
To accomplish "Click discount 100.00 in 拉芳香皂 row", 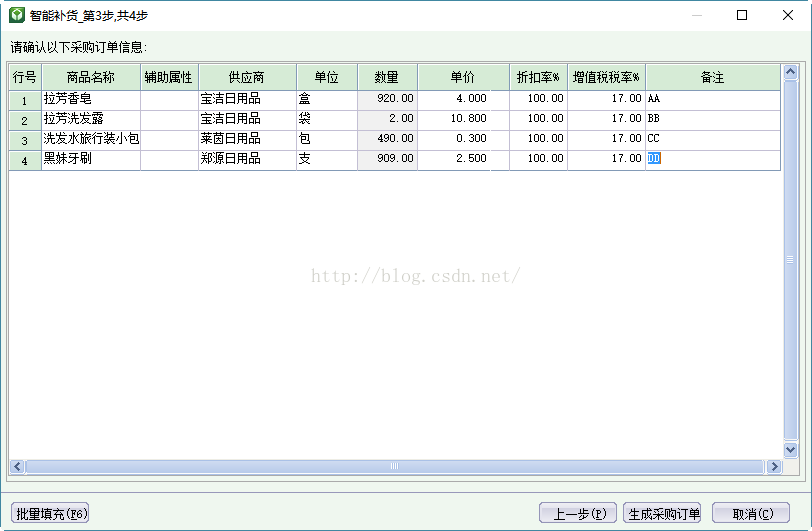I will [538, 100].
